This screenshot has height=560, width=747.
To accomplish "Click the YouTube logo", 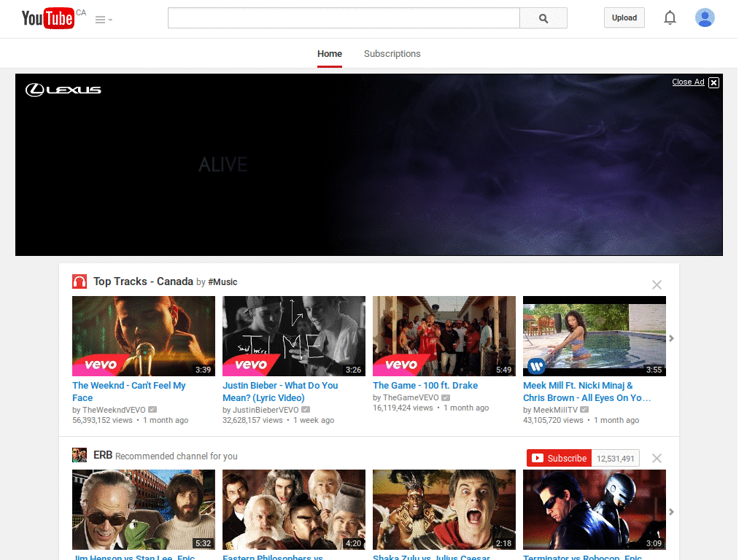I will click(48, 18).
